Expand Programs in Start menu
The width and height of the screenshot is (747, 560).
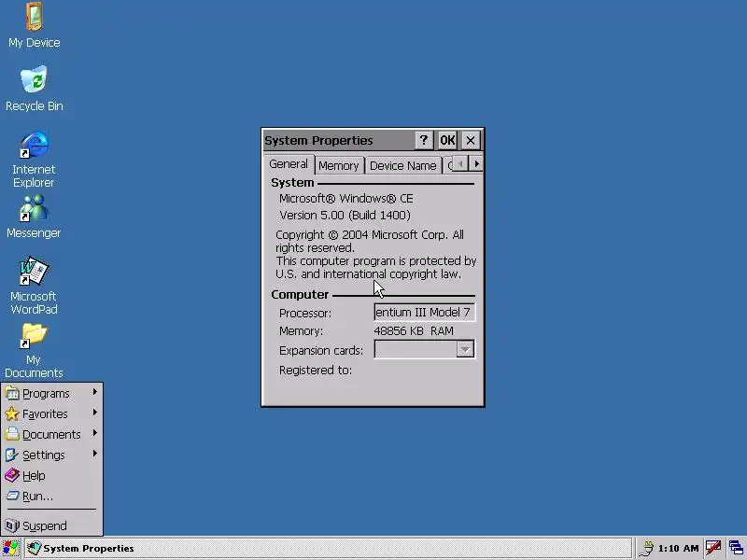[51, 393]
